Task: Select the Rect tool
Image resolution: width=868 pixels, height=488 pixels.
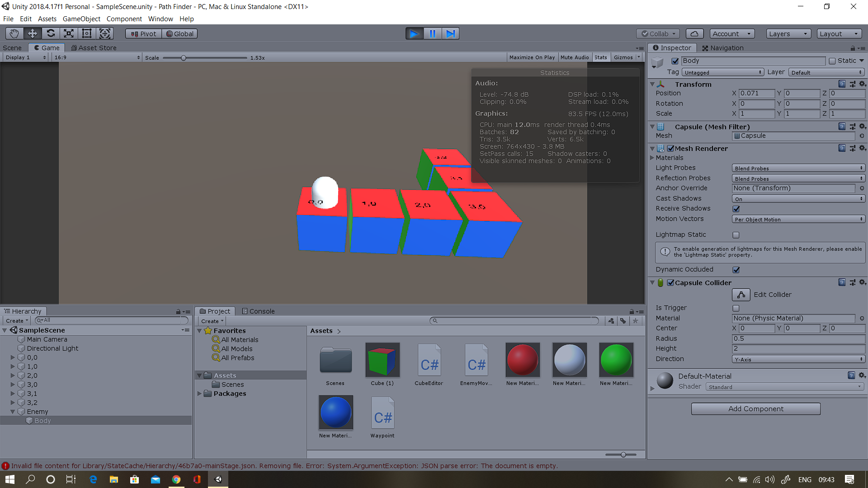Action: coord(86,33)
